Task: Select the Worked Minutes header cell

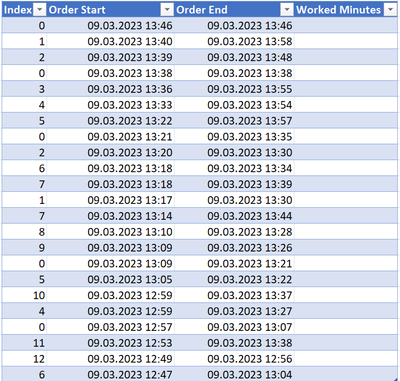Action: (x=346, y=10)
